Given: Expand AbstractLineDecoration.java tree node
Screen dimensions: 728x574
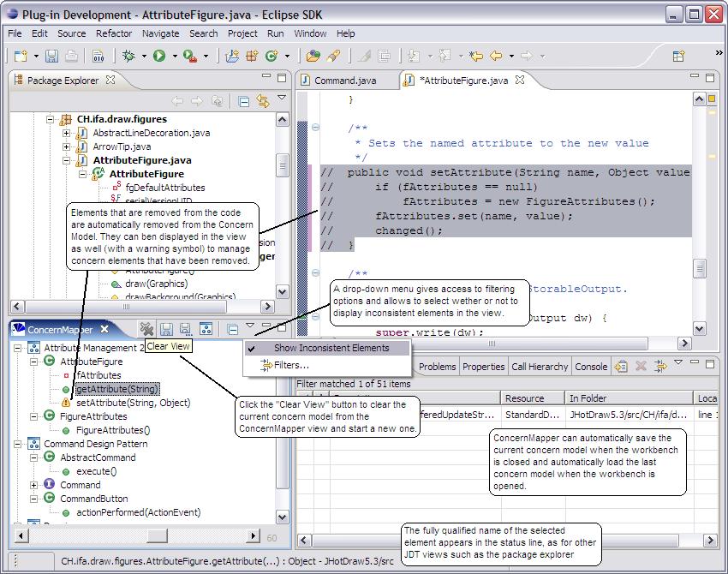Looking at the screenshot, I should pos(67,134).
